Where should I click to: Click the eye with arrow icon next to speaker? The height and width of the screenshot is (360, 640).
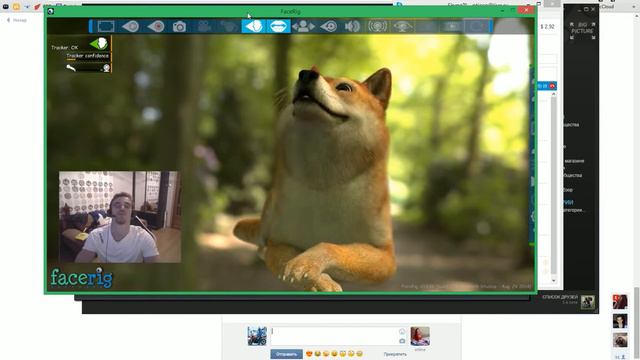point(329,27)
